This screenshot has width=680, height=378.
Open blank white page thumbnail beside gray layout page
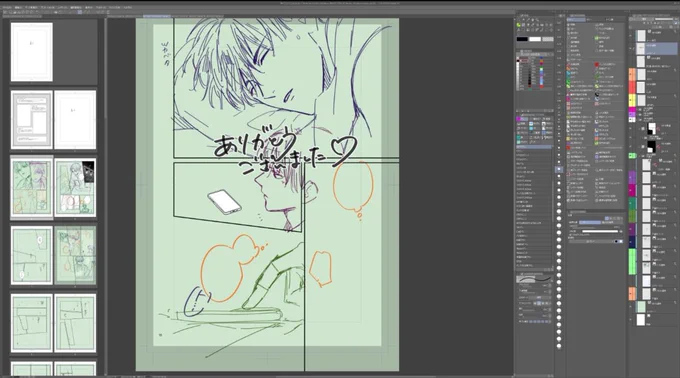coord(75,120)
